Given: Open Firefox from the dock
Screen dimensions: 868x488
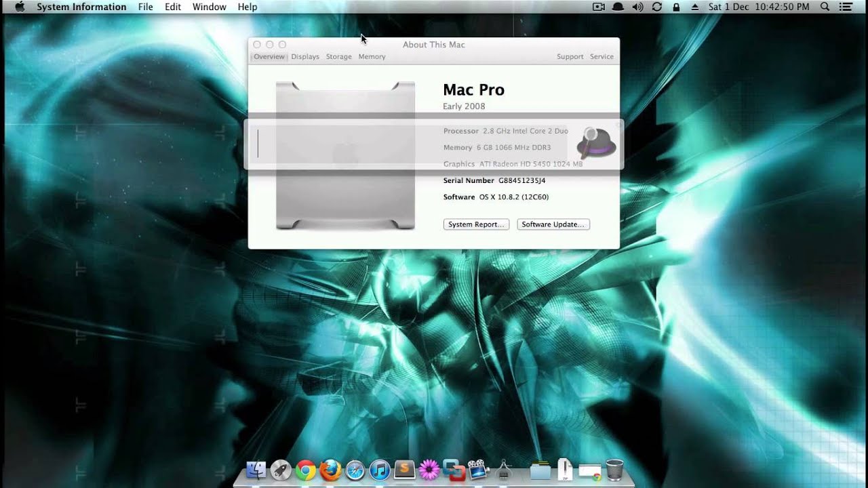Looking at the screenshot, I should pos(330,470).
